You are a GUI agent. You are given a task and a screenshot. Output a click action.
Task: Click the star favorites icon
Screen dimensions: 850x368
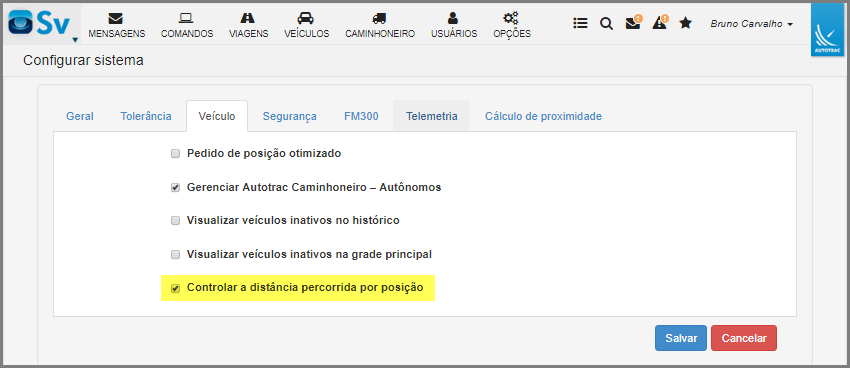(x=686, y=23)
